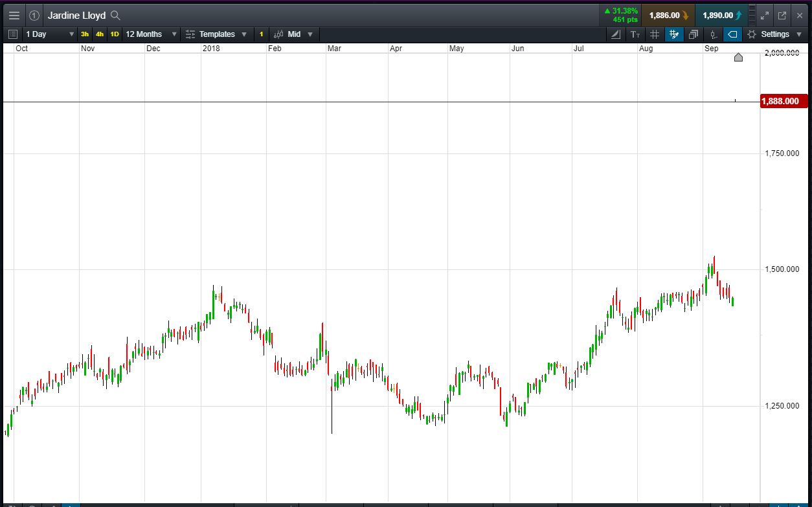Screen dimensions: 812x507
Task: Click the 1,890.00 buy price button
Action: click(721, 16)
